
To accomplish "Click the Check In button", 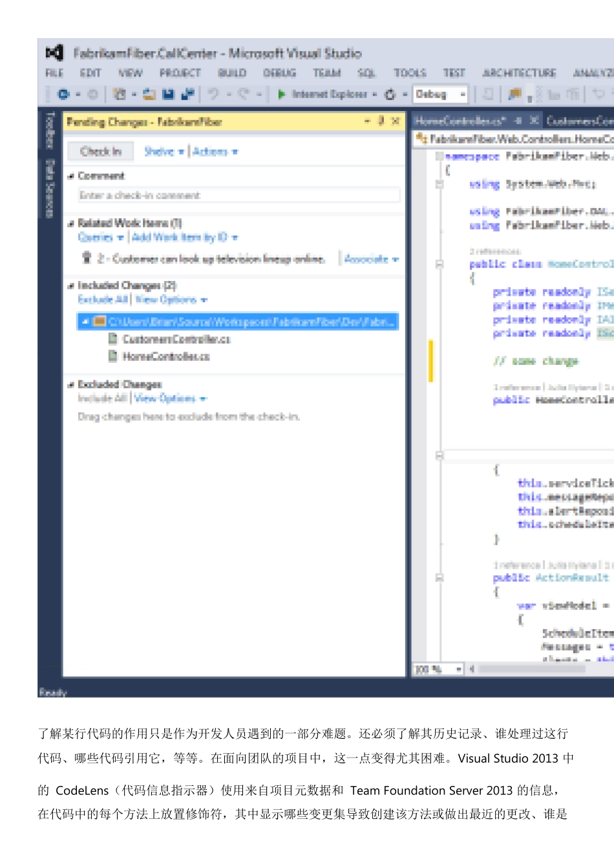I will click(101, 151).
